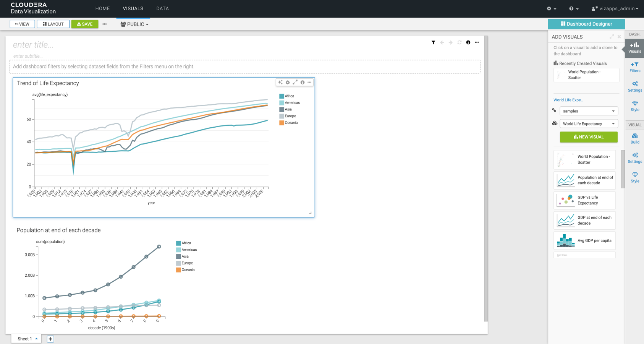Open the Filters panel in the sidebar
This screenshot has width=644, height=344.
tap(634, 67)
